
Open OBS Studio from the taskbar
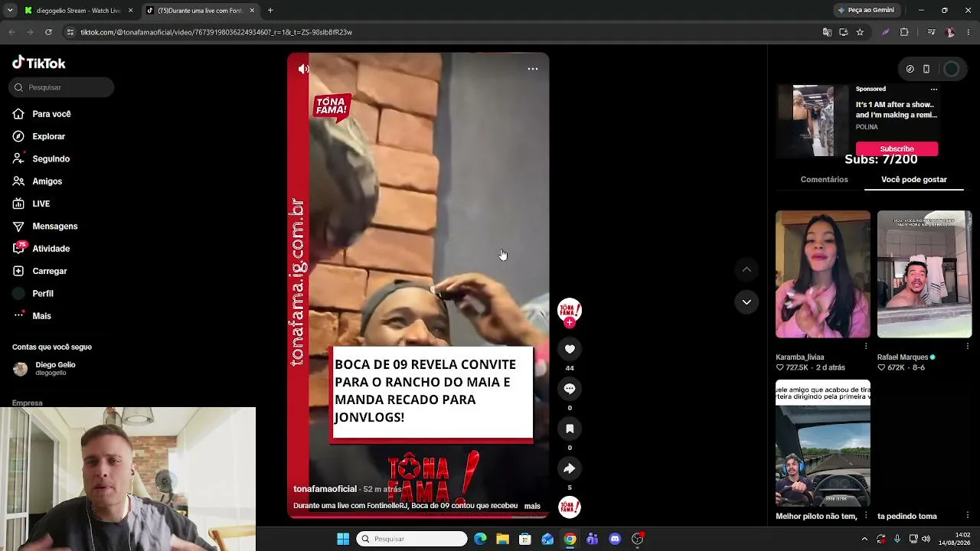point(638,539)
